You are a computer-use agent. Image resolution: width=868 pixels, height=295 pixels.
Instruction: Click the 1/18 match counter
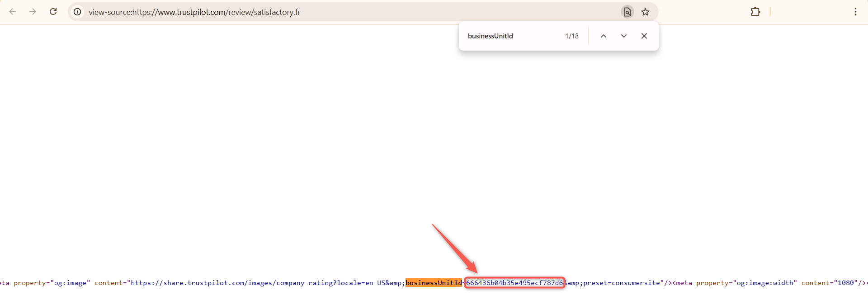pos(571,36)
